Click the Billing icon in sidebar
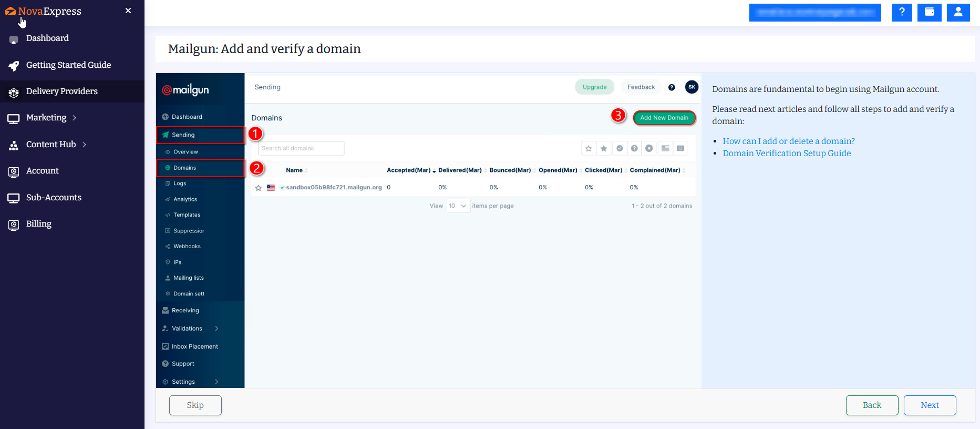The width and height of the screenshot is (980, 429). click(x=14, y=224)
